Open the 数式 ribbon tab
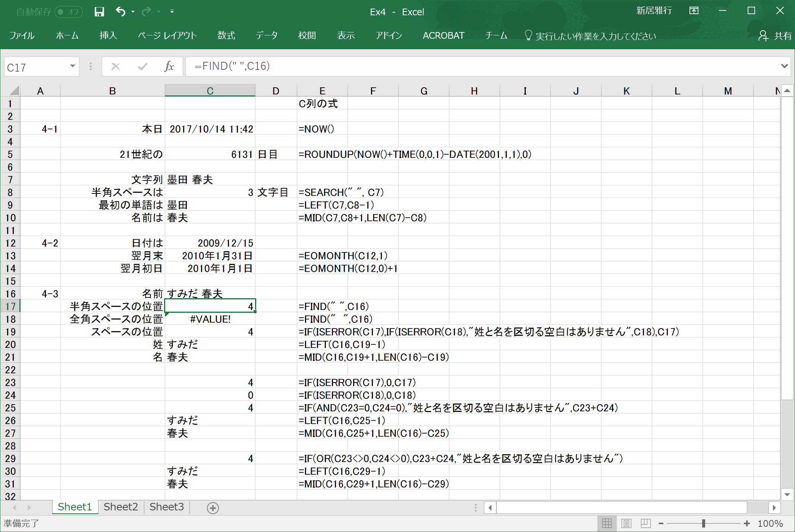 [x=226, y=36]
